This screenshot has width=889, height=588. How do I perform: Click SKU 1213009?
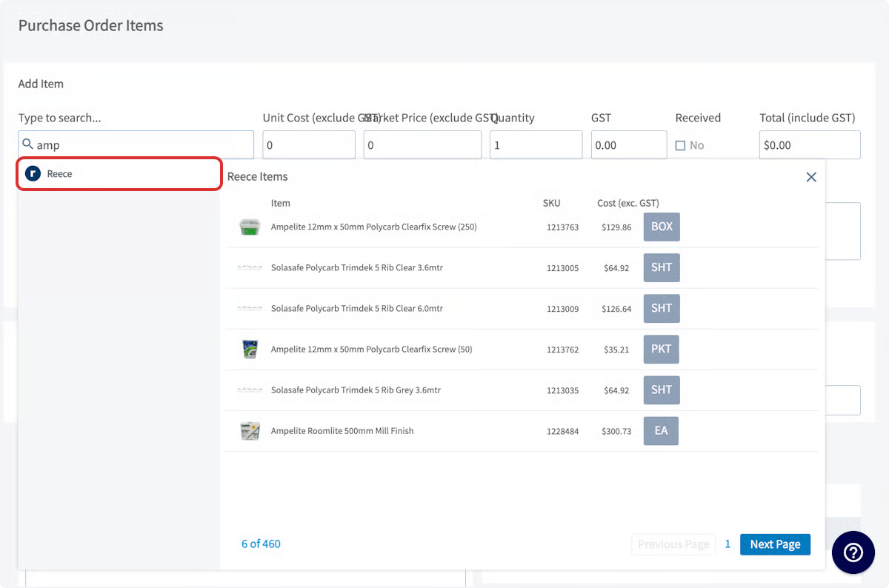(x=562, y=309)
